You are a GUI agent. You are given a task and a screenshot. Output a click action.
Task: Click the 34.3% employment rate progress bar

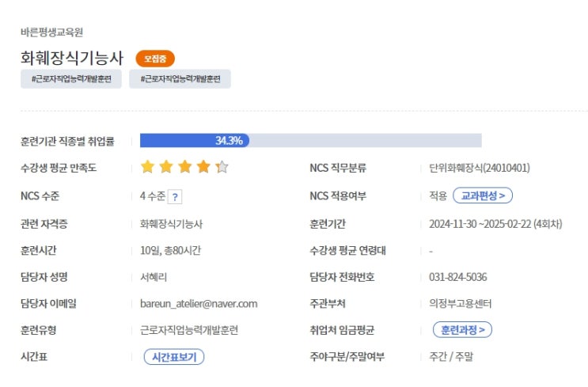(310, 141)
